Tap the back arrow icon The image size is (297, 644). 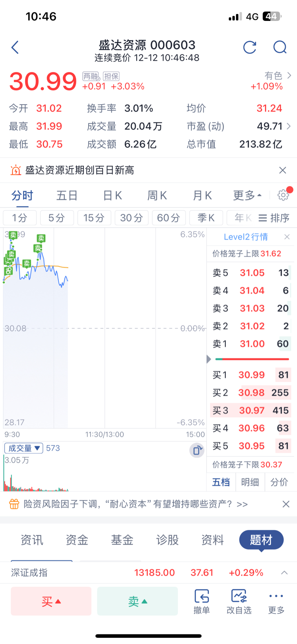[15, 47]
